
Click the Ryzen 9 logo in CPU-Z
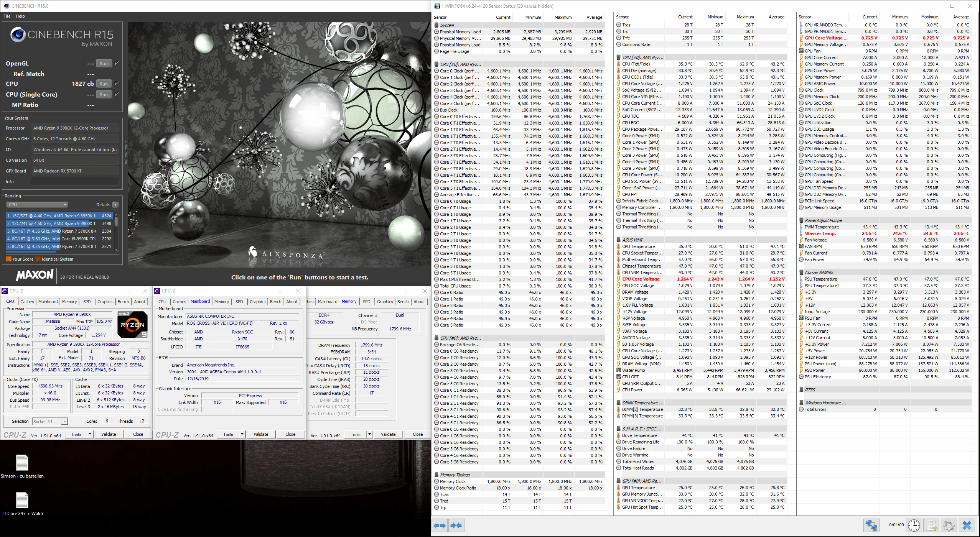click(132, 324)
